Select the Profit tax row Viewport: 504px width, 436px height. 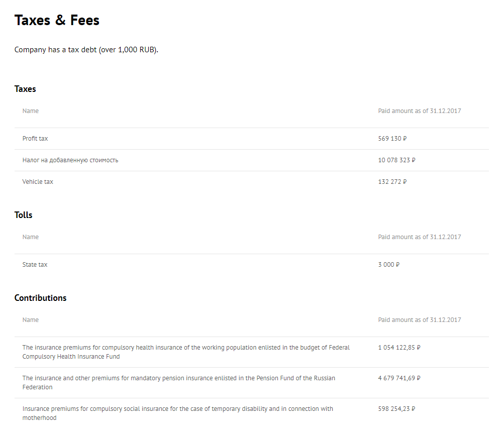tap(252, 139)
